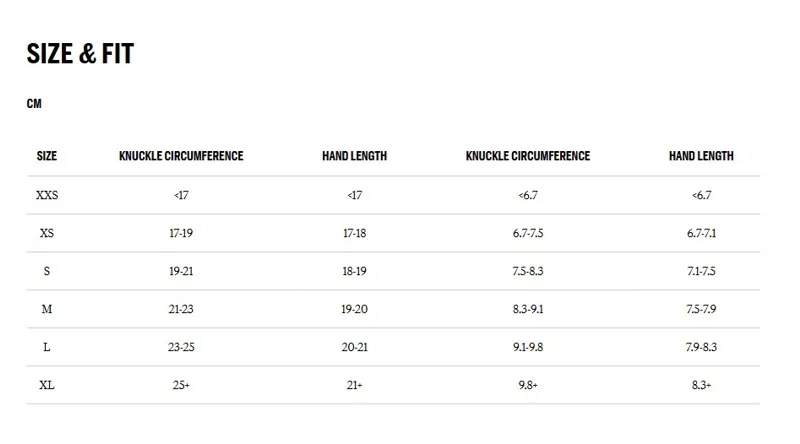Click the SIZE column header
Viewport: 800px width, 444px height.
[x=47, y=156]
